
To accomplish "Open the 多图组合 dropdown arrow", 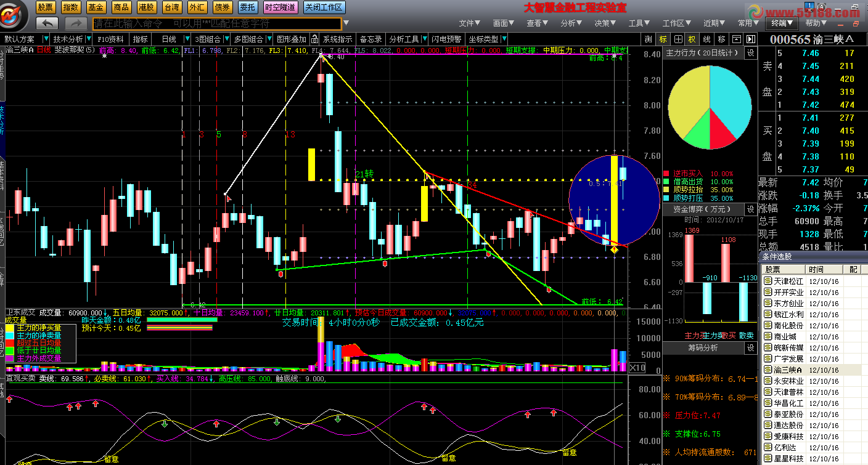I will pos(268,39).
